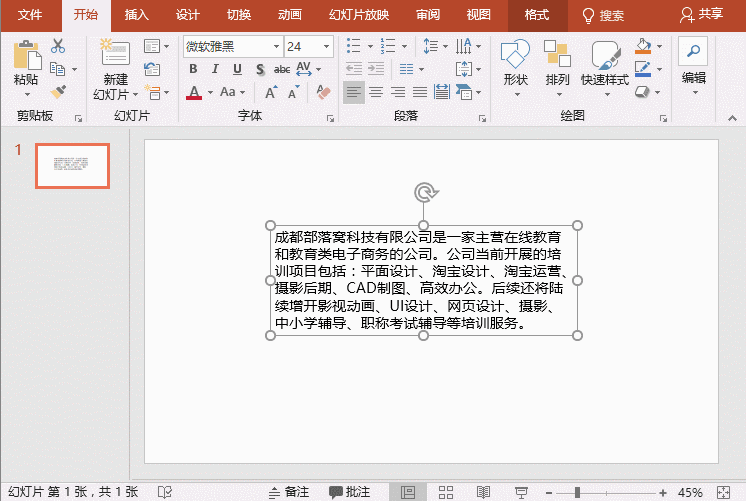
Task: Open text direction options
Action: [463, 46]
